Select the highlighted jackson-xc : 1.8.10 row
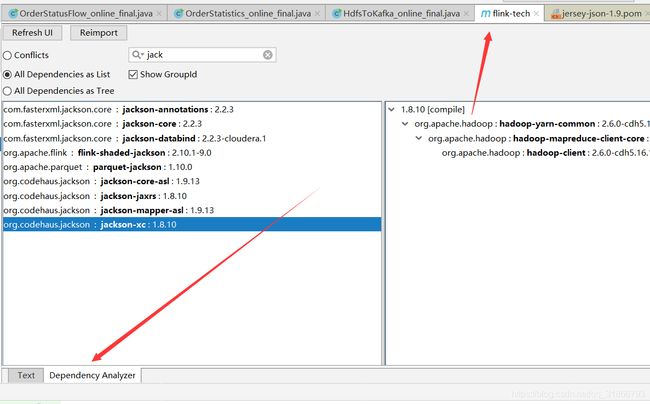Screen dimensions: 650x404 point(192,225)
